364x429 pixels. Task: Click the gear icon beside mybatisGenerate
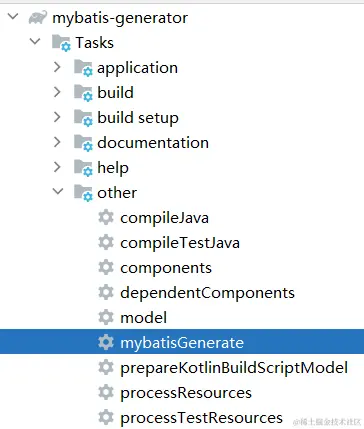[x=106, y=342]
